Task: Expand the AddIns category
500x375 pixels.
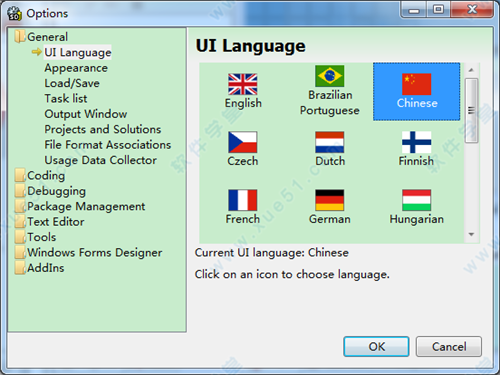Action: 46,268
